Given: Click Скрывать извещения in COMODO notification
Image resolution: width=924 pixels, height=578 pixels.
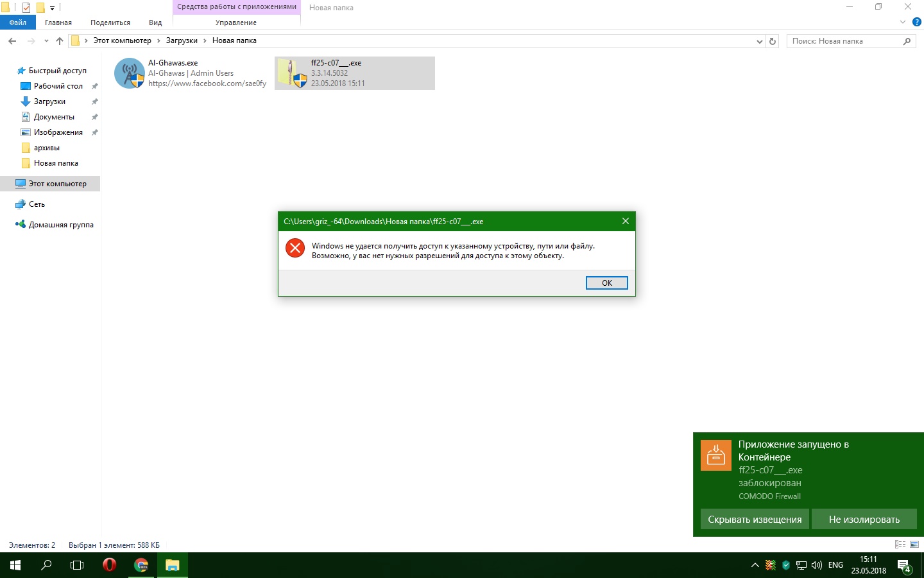Looking at the screenshot, I should (755, 520).
